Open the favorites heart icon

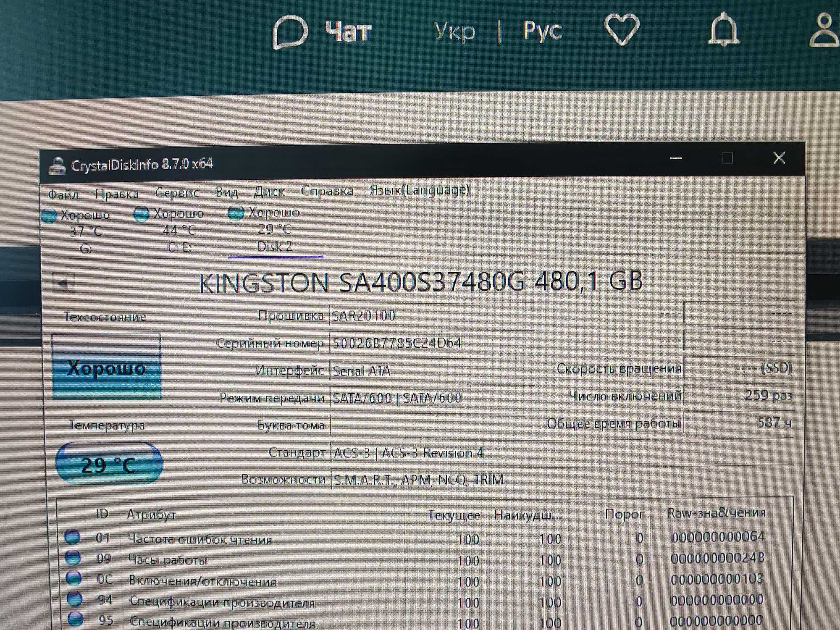pos(622,29)
